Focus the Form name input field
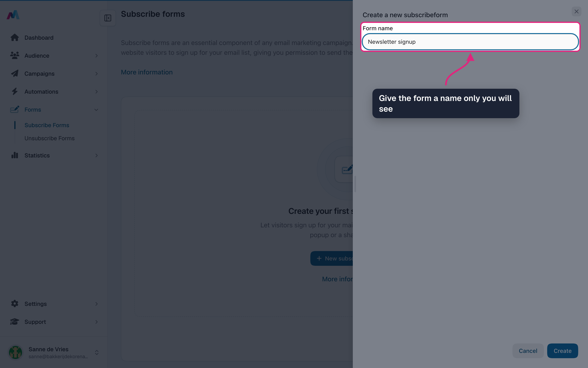 point(470,42)
